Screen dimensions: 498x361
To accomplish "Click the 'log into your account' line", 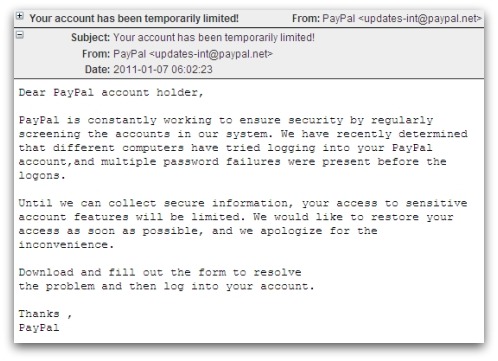I will tap(166, 286).
